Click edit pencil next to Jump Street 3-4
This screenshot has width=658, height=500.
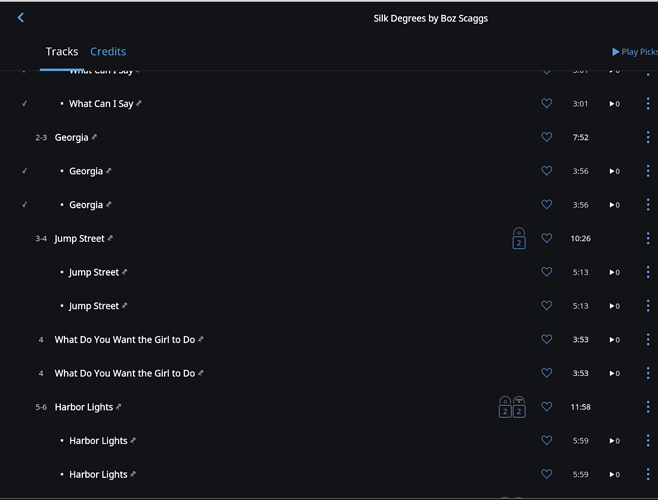pos(110,238)
